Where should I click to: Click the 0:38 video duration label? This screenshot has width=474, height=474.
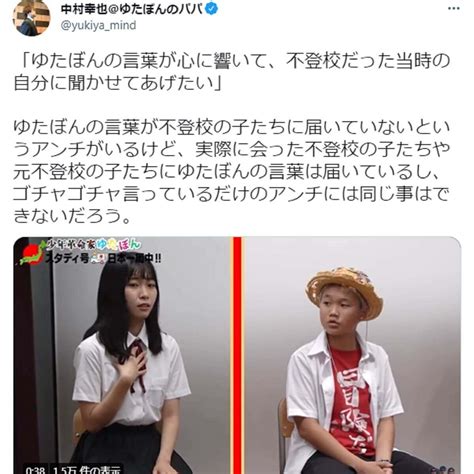click(x=35, y=470)
